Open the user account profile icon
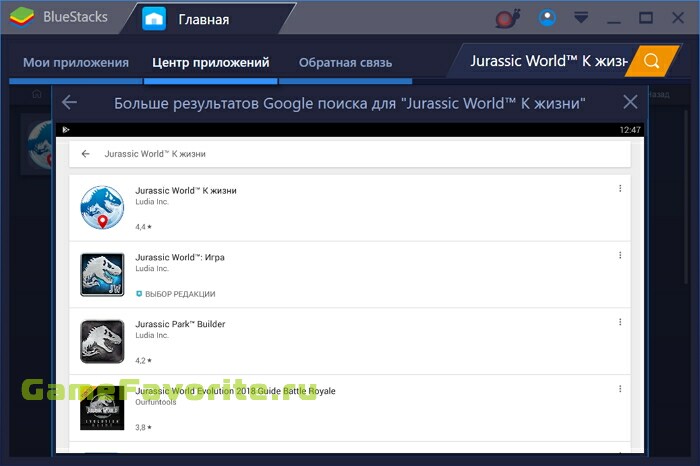The image size is (700, 466). tap(547, 18)
